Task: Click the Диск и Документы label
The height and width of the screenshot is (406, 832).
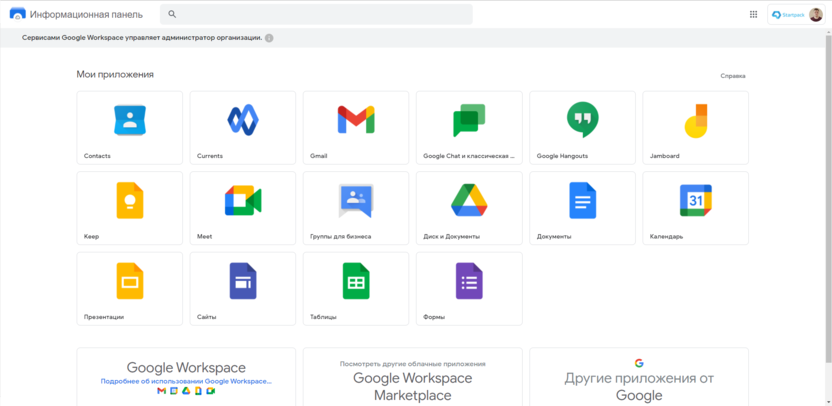Action: coord(452,236)
